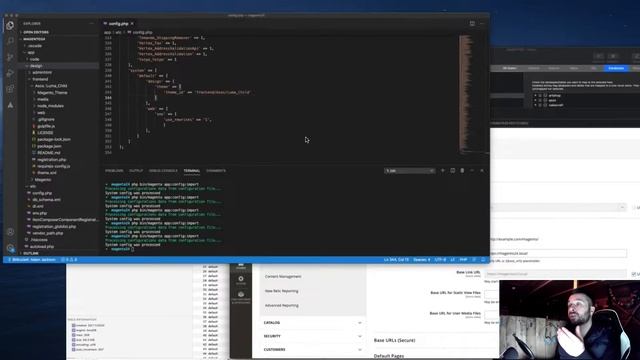The image size is (640, 360).
Task: Expand the OPEN EDITORS section
Action: tap(36, 32)
